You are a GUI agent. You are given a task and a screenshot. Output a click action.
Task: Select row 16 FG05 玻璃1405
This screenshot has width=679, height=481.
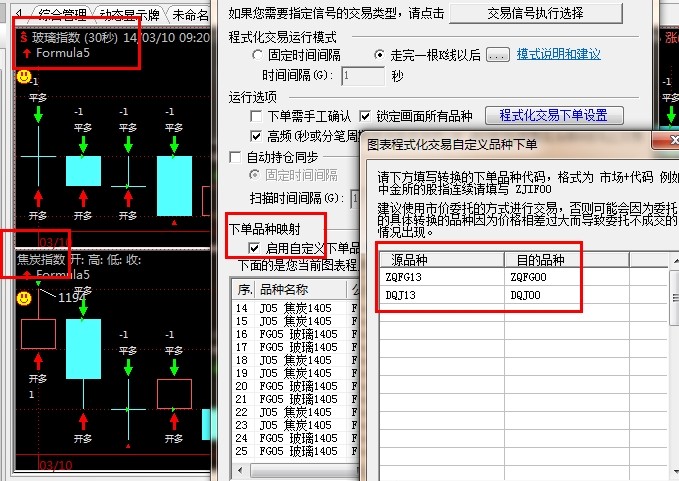pos(295,334)
